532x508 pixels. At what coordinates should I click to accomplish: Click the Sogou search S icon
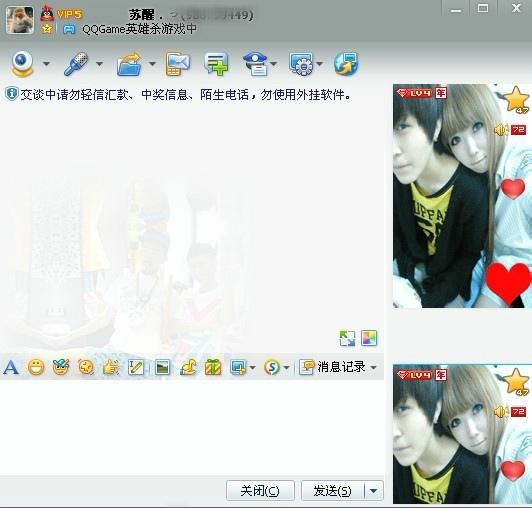coord(272,367)
